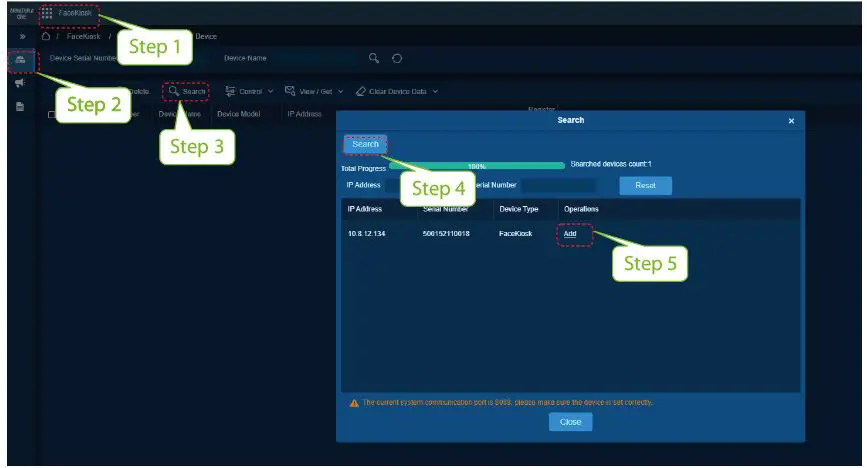Screen dimensions: 867x468
Task: Select Device in the breadcrumb path
Action: coord(206,37)
